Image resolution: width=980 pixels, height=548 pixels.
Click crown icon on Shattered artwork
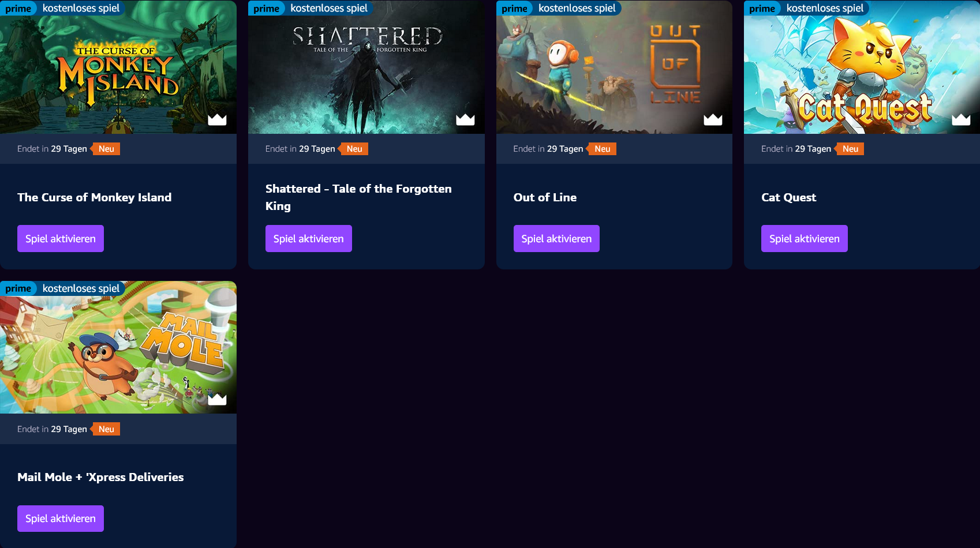coord(465,119)
